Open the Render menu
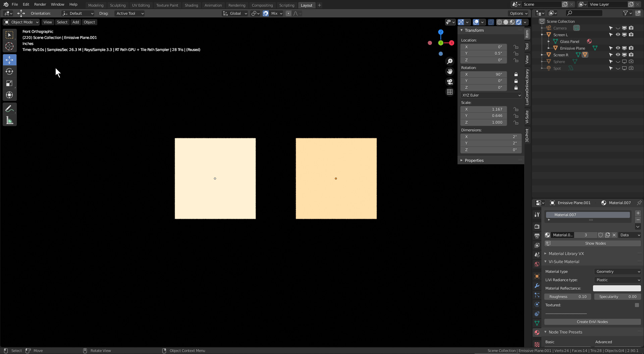Screen dimensions: 644x354 pos(40,4)
